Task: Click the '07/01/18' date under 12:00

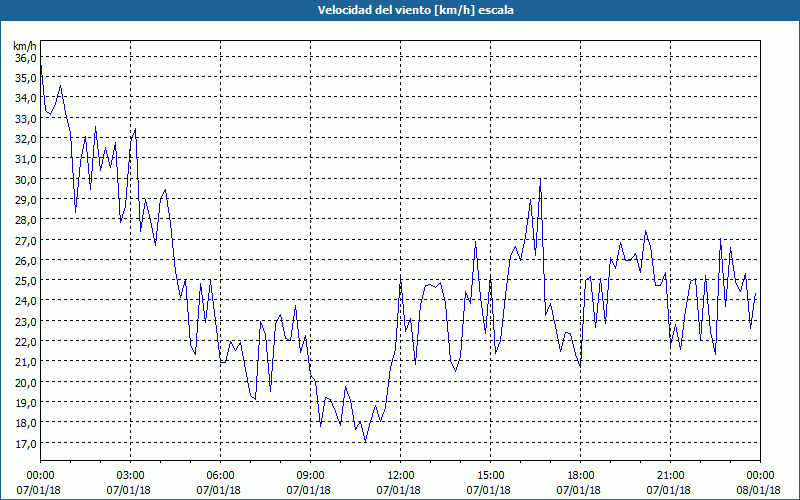Action: tap(398, 490)
